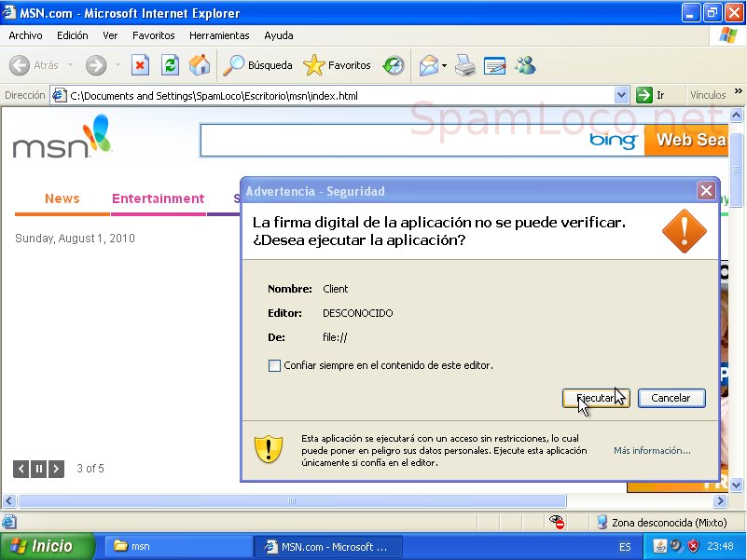Click the Java tray icon
Image resolution: width=747 pixels, height=560 pixels.
(660, 546)
